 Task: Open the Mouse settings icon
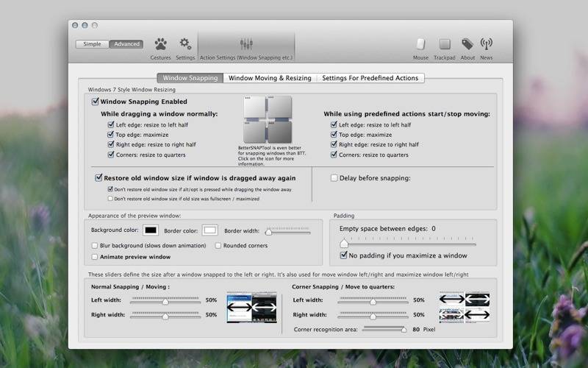point(420,44)
